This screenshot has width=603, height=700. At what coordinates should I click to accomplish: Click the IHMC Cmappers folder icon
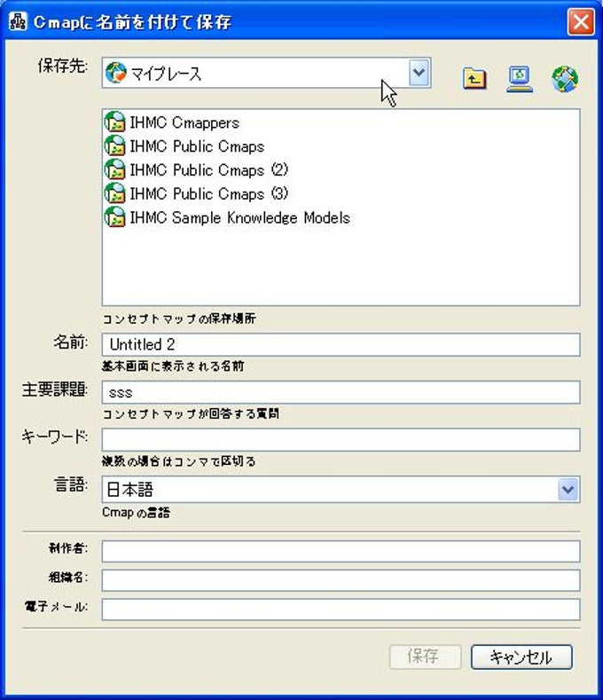pos(114,122)
